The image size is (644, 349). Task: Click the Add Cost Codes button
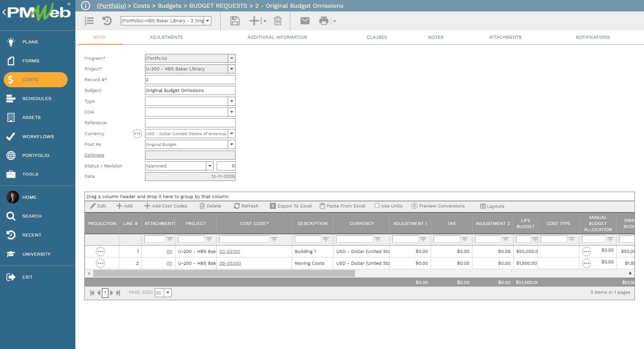tap(166, 206)
